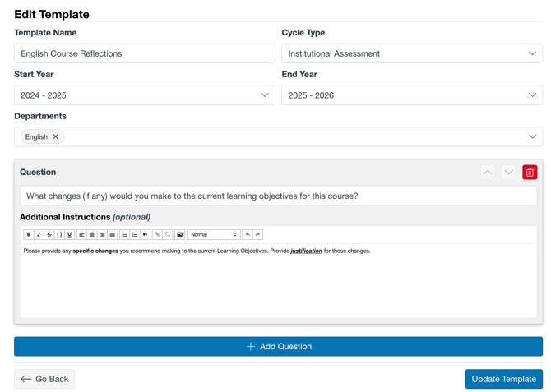Click the undo arrow in the editor
The height and width of the screenshot is (392, 551).
[248, 235]
